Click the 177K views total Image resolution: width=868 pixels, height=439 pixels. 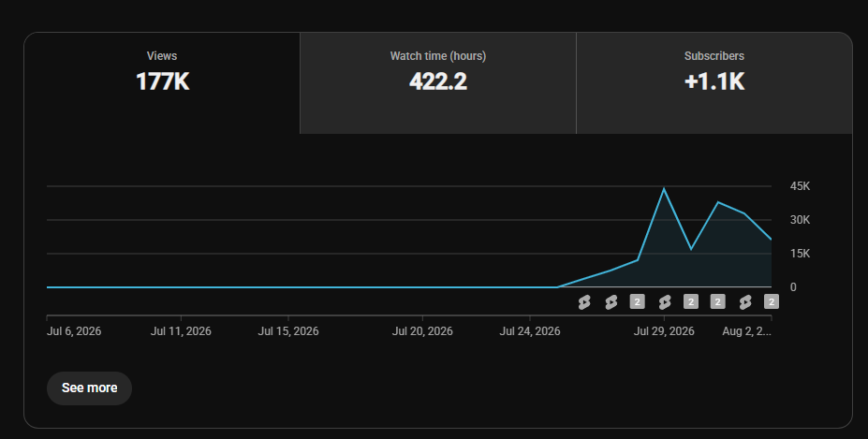(x=162, y=81)
